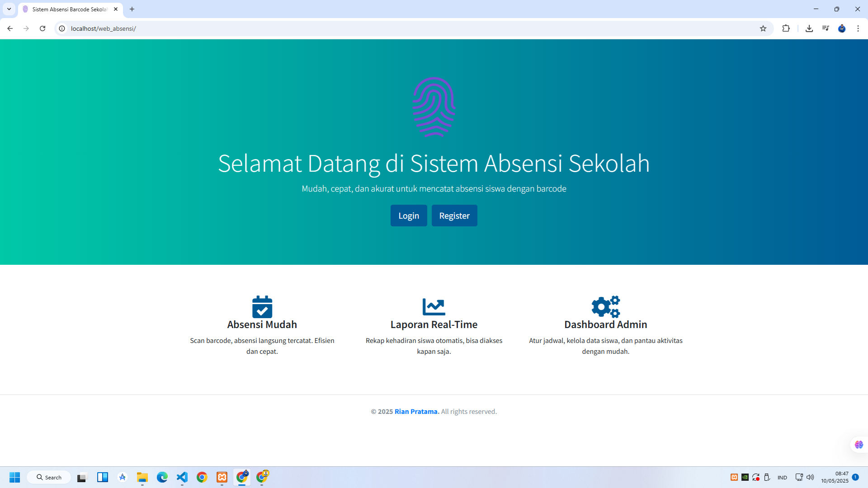
Task: Click the Login button
Action: (408, 216)
